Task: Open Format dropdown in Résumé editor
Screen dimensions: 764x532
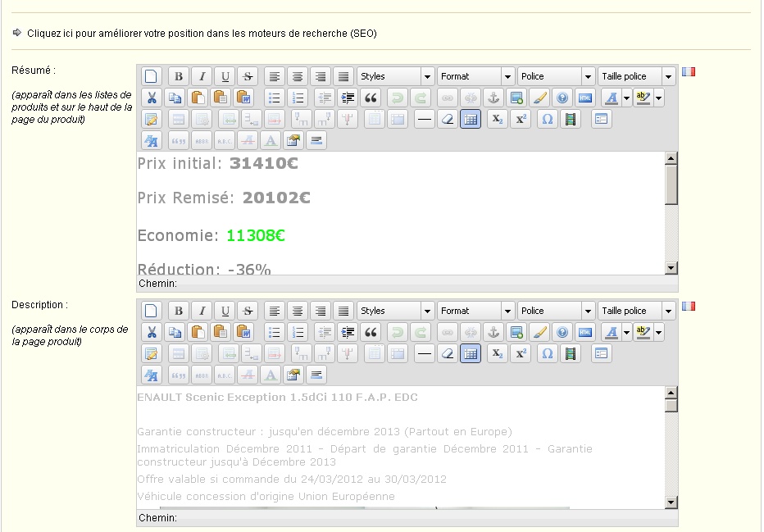Action: [475, 76]
